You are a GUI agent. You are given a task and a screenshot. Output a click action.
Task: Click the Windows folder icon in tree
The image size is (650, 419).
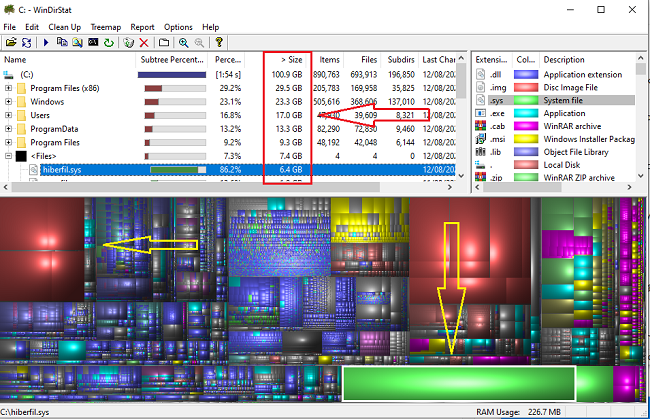[21, 102]
